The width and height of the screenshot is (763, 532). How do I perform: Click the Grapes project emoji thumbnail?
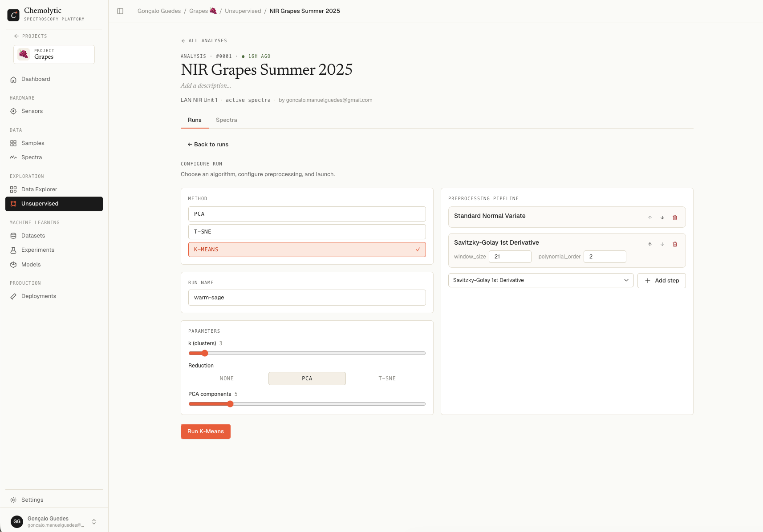click(x=24, y=54)
